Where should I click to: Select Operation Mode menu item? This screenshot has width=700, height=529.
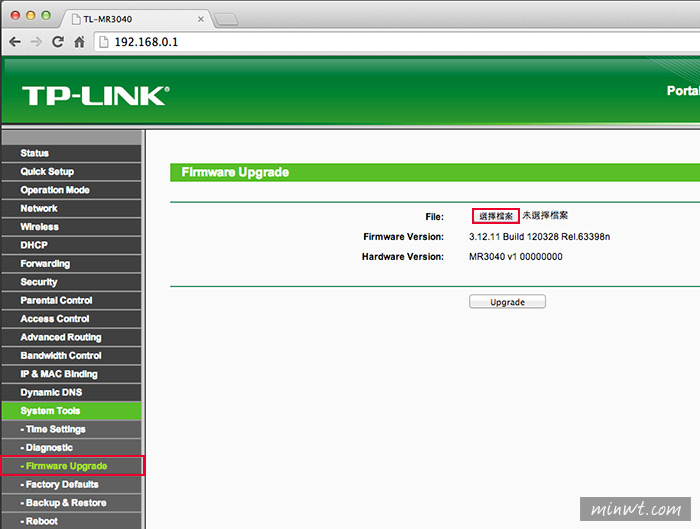(71, 190)
